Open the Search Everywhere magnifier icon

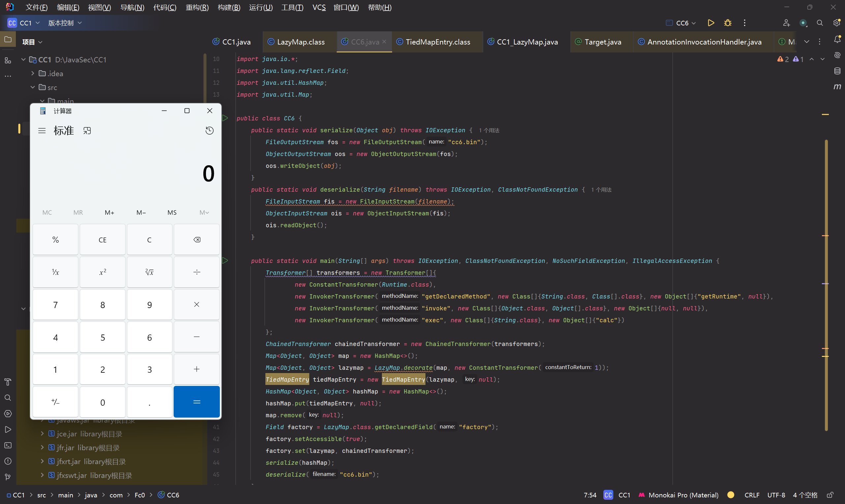click(x=820, y=23)
